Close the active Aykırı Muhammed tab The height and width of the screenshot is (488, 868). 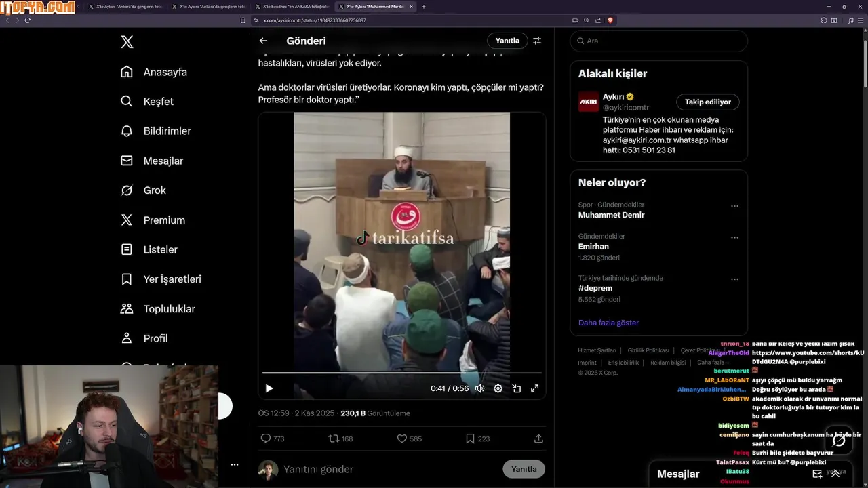tap(411, 7)
